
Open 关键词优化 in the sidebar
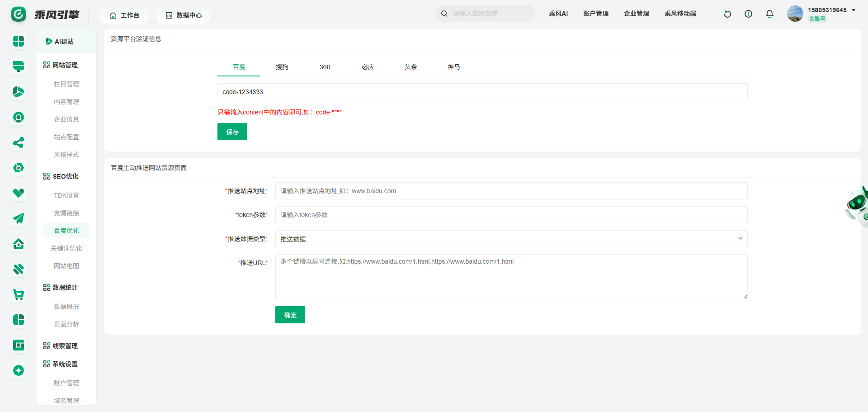pos(66,248)
